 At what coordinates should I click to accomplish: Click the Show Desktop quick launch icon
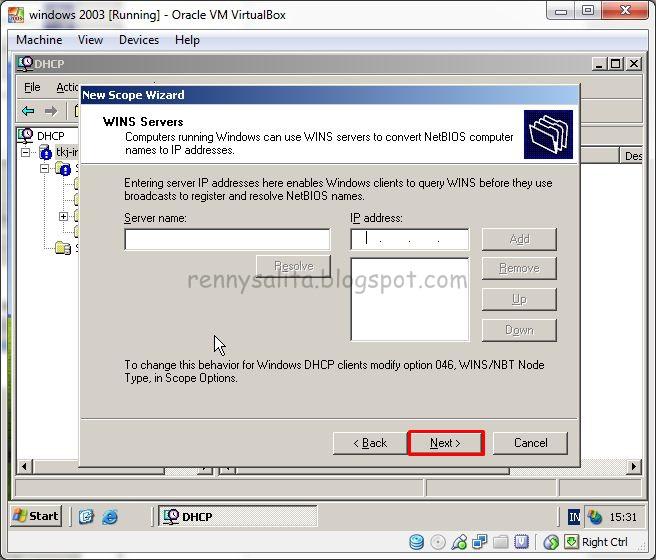[86, 517]
